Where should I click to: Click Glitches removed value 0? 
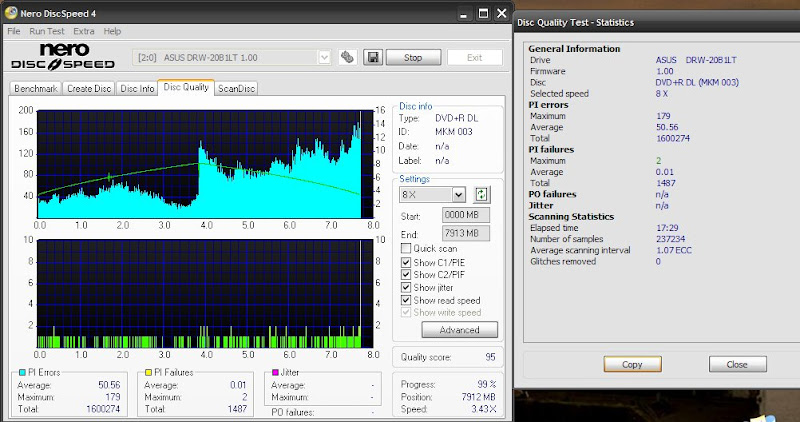click(658, 261)
